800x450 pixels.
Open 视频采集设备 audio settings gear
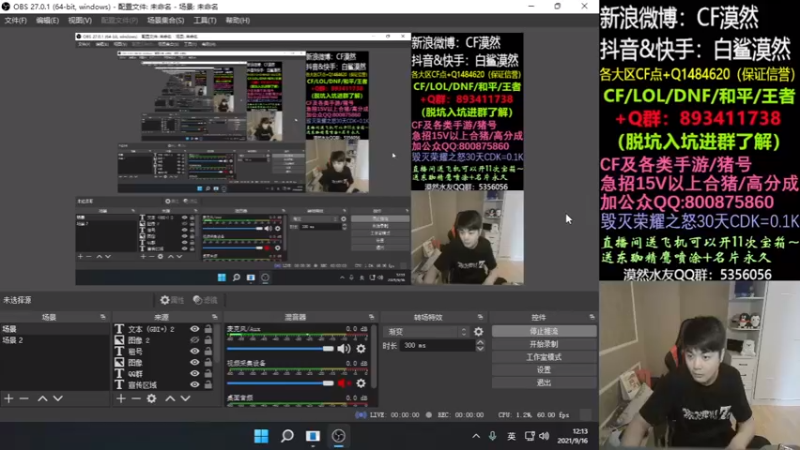361,383
